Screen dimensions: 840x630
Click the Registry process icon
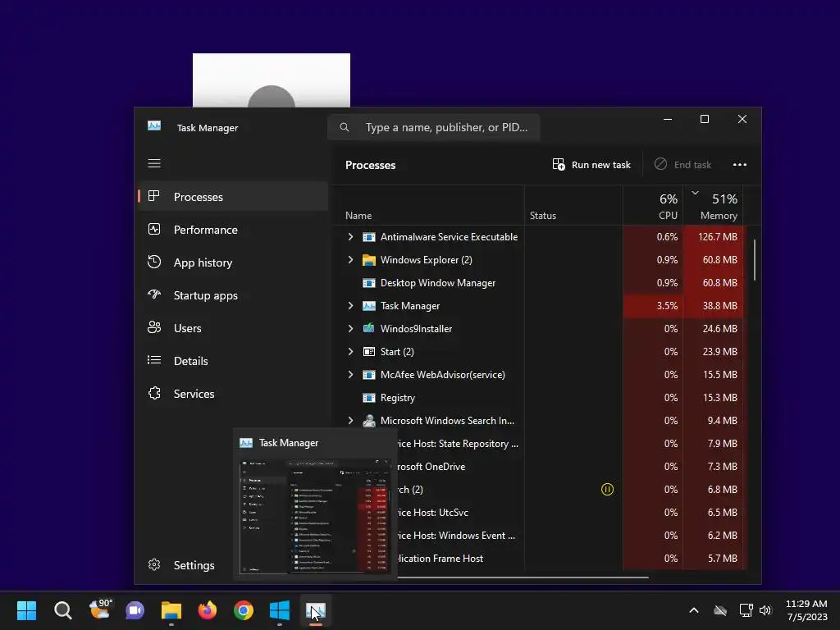tap(368, 398)
